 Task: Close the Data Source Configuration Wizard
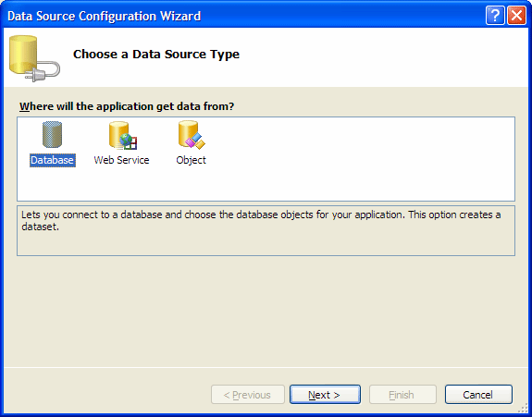point(516,15)
